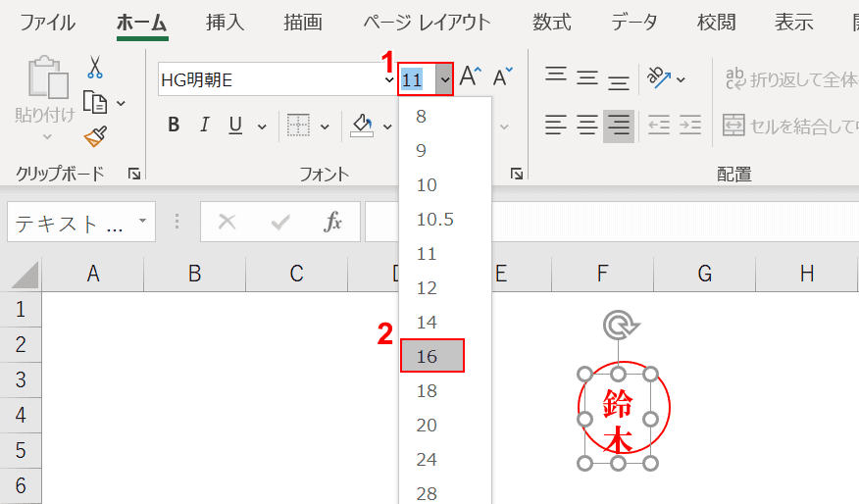Image resolution: width=859 pixels, height=504 pixels.
Task: Click the insert function fx icon
Action: (x=332, y=222)
